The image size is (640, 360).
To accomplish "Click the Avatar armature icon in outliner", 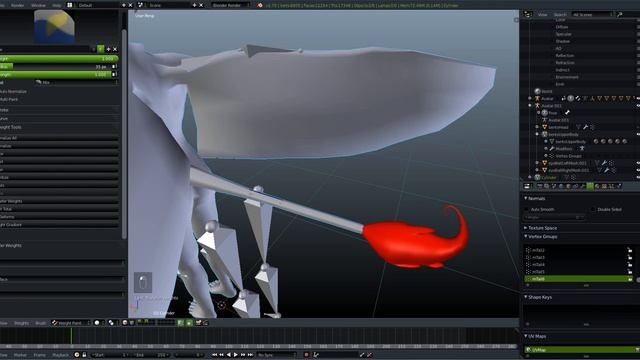I will [537, 98].
